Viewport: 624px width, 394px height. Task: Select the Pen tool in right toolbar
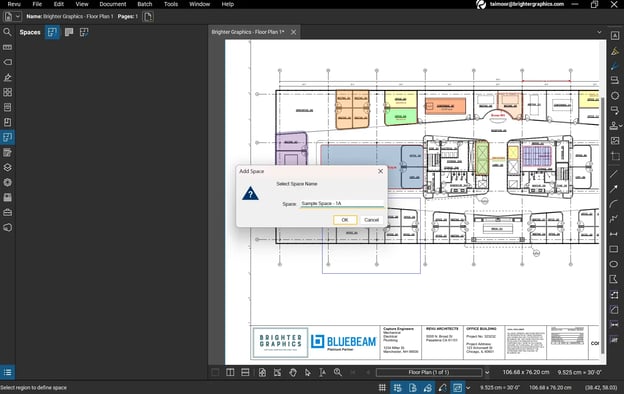[x=614, y=66]
